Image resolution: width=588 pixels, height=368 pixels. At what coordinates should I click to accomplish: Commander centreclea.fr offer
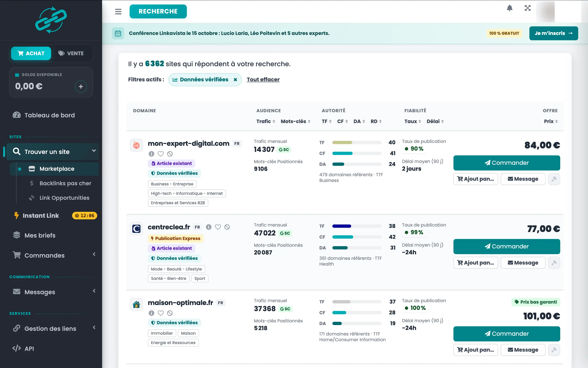(x=507, y=247)
